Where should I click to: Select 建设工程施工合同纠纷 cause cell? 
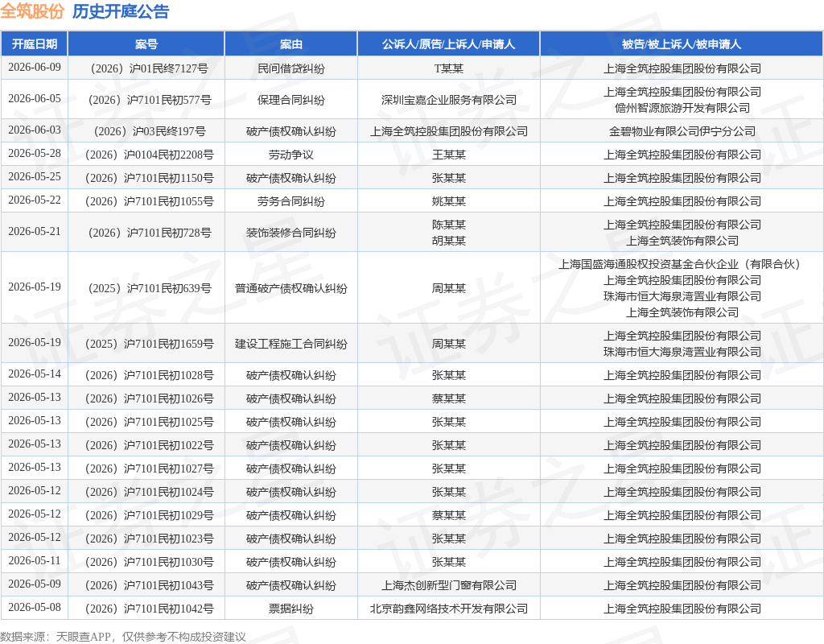291,344
